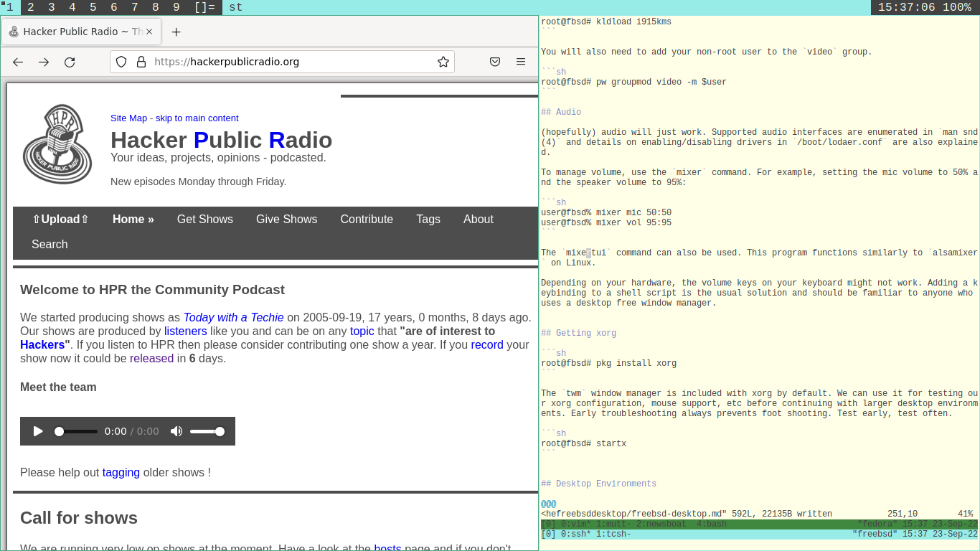980x551 pixels.
Task: Follow the Today with a Techie link
Action: click(x=234, y=318)
